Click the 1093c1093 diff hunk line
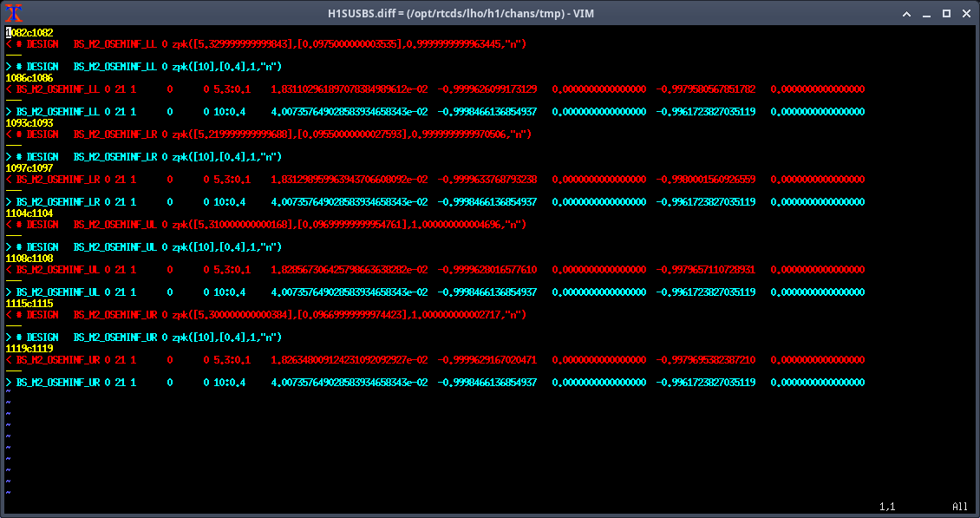 [x=29, y=123]
